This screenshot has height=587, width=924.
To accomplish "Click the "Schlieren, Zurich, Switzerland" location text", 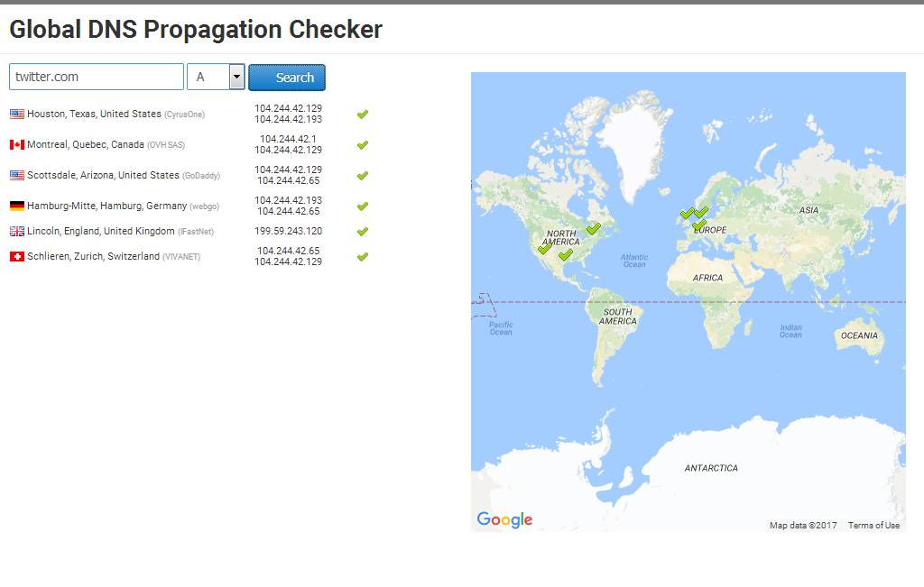I will tap(93, 256).
